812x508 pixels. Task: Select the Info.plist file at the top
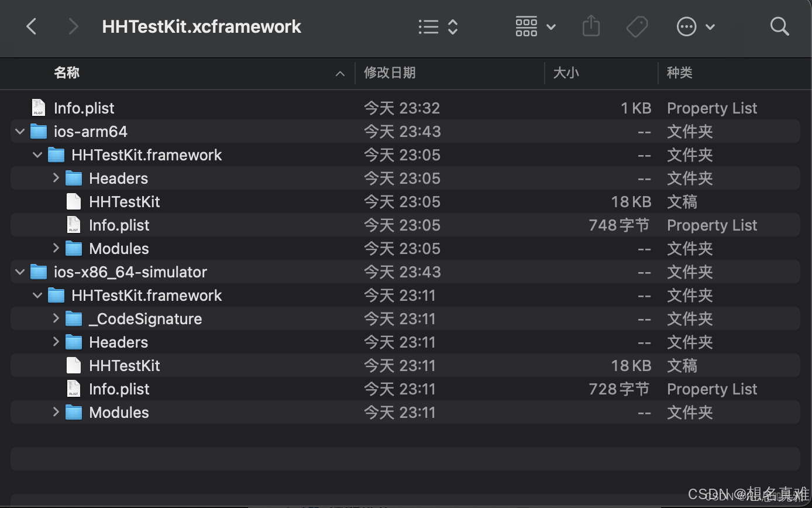click(84, 108)
